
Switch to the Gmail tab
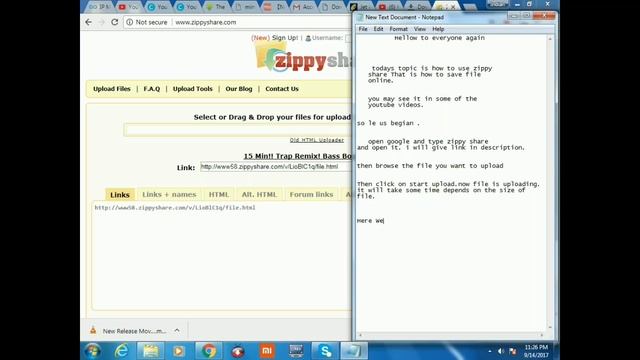click(303, 7)
